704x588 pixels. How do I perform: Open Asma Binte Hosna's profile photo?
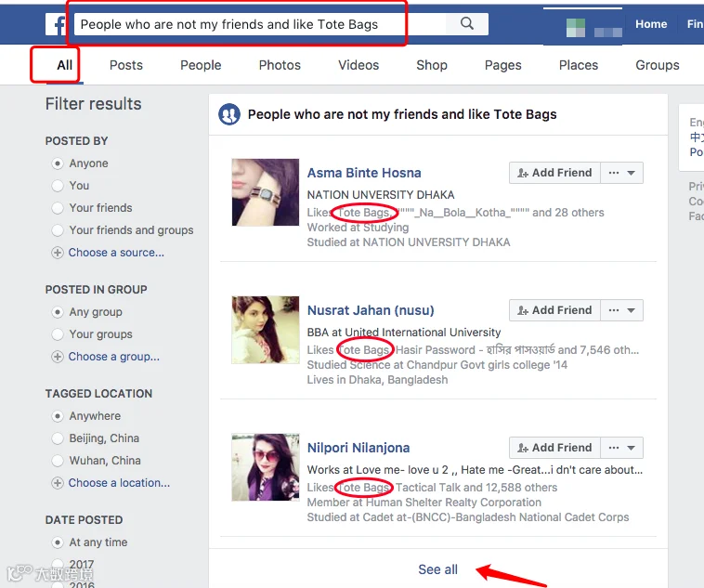[x=266, y=192]
